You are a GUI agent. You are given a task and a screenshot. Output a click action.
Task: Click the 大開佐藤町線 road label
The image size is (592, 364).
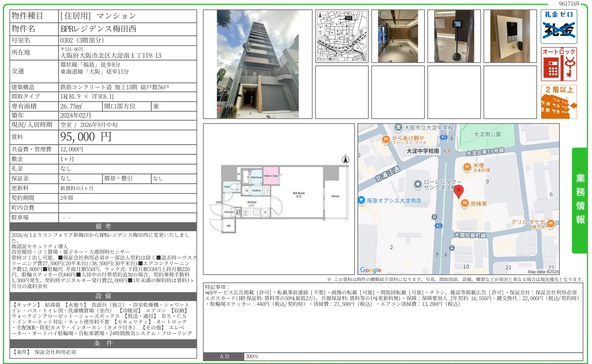click(470, 235)
